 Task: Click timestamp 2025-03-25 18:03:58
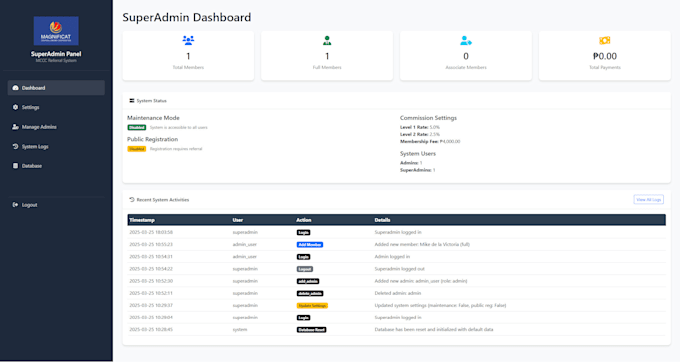(151, 232)
